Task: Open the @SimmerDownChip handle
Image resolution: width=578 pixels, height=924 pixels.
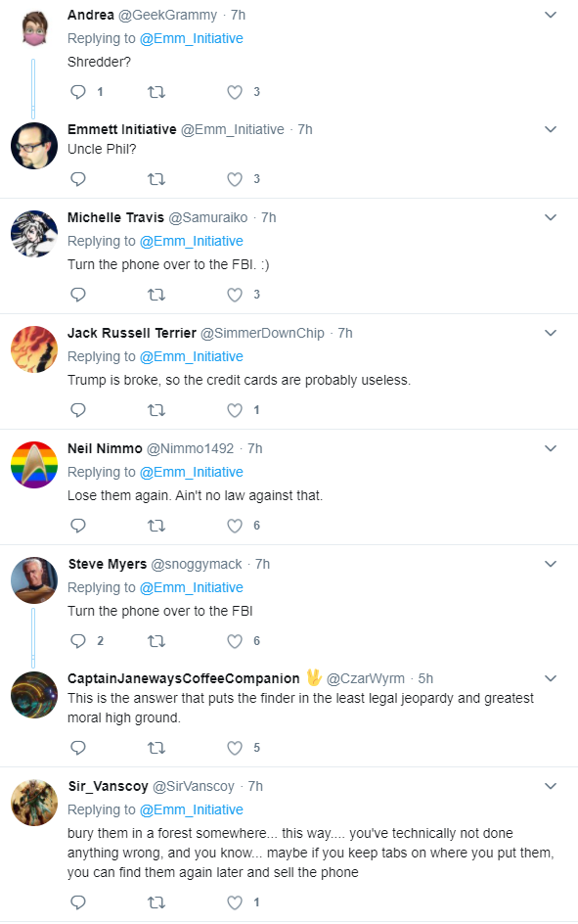Action: click(x=262, y=333)
